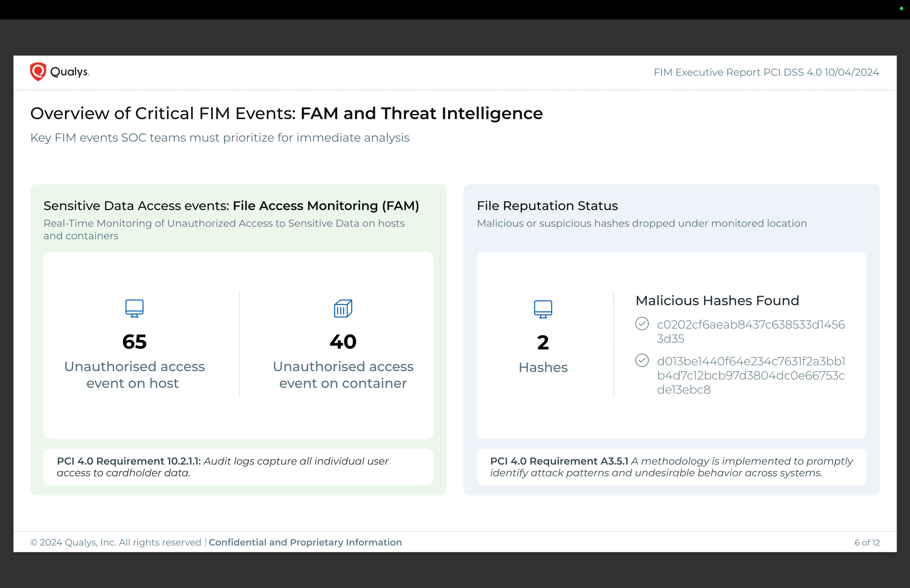Click the monitor icon above 2 Hashes
The image size is (910, 588).
(543, 309)
